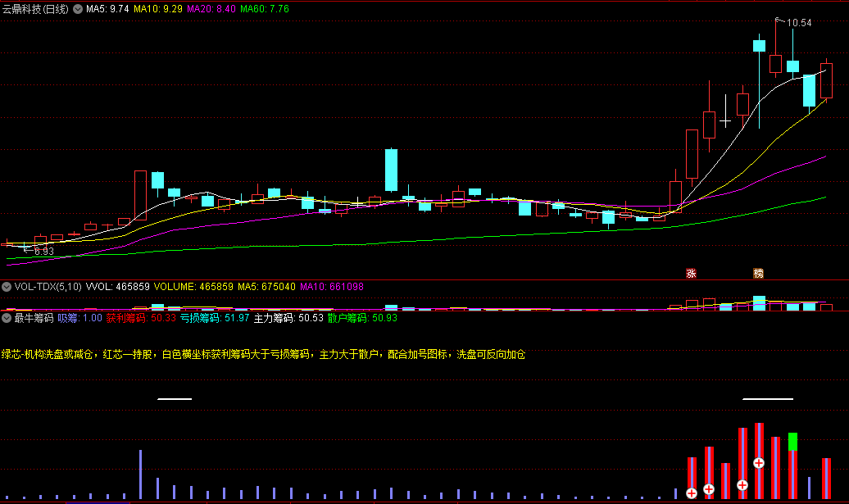The image size is (849, 504).
Task: Click the plus marker on the second red chip bar
Action: pyautogui.click(x=709, y=489)
